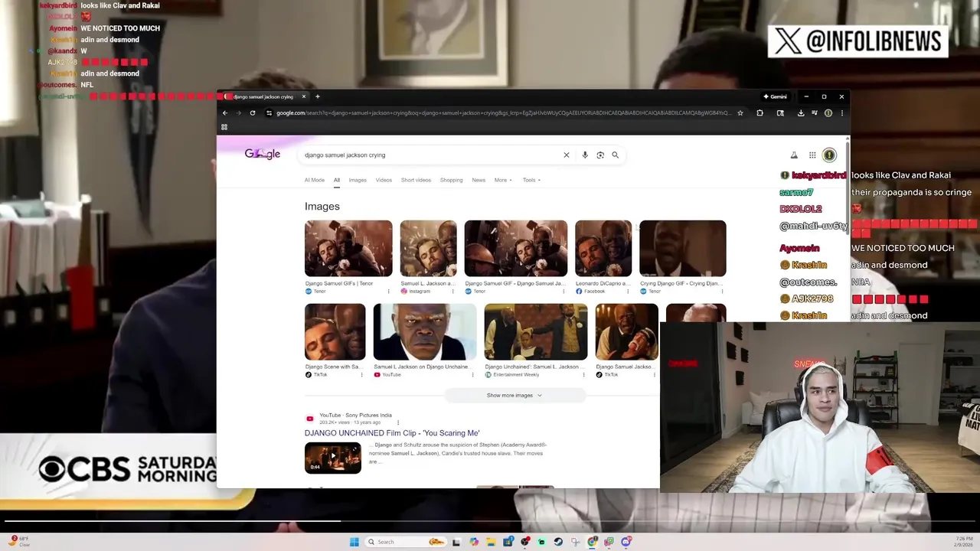Viewport: 980px width, 551px height.
Task: Switch to the Images results tab
Action: (358, 180)
